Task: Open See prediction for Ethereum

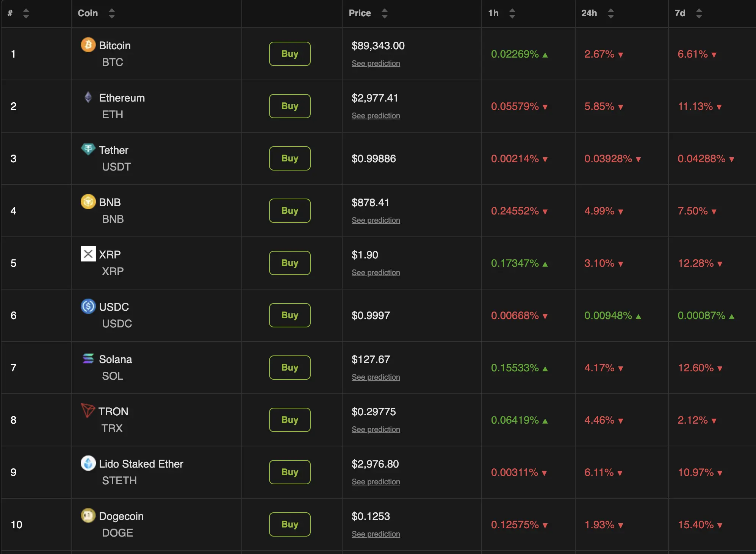Action: click(x=376, y=116)
